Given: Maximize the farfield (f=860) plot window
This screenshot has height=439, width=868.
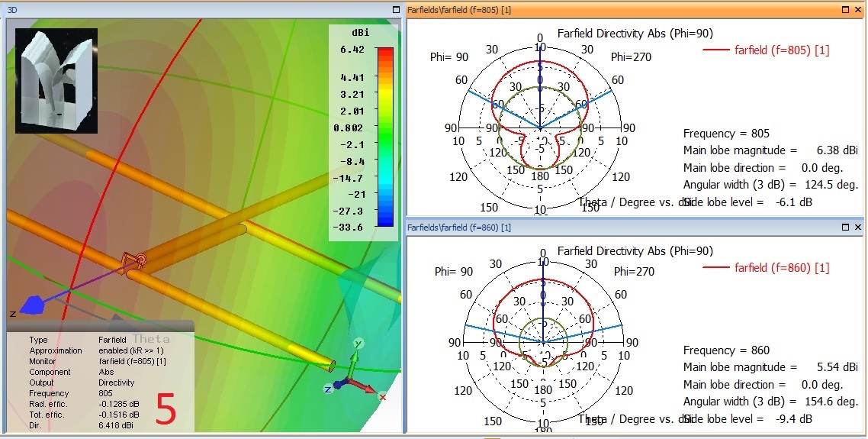Looking at the screenshot, I should tap(845, 228).
